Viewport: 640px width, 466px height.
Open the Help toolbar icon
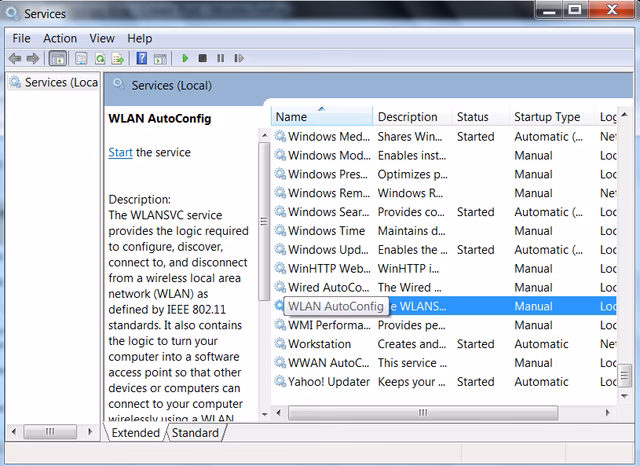click(x=142, y=58)
